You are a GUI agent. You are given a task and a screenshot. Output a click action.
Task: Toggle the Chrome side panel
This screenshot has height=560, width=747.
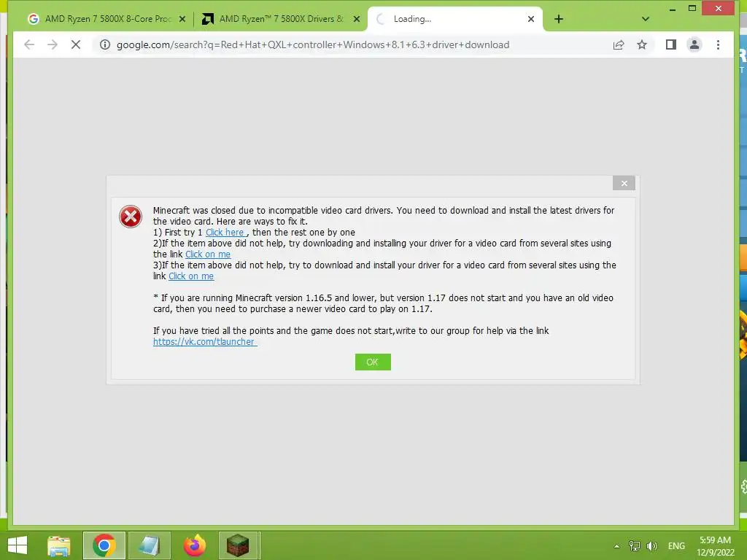point(671,44)
